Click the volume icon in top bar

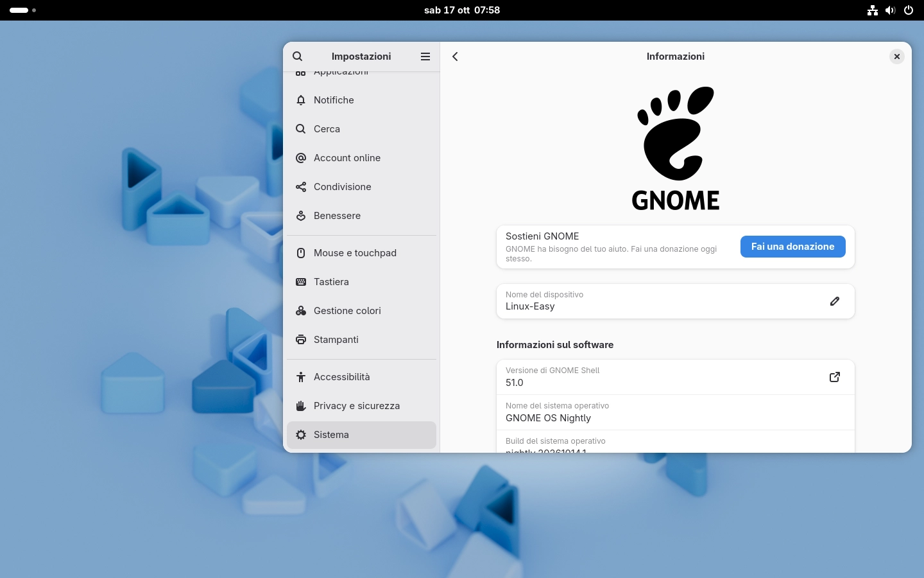(891, 10)
